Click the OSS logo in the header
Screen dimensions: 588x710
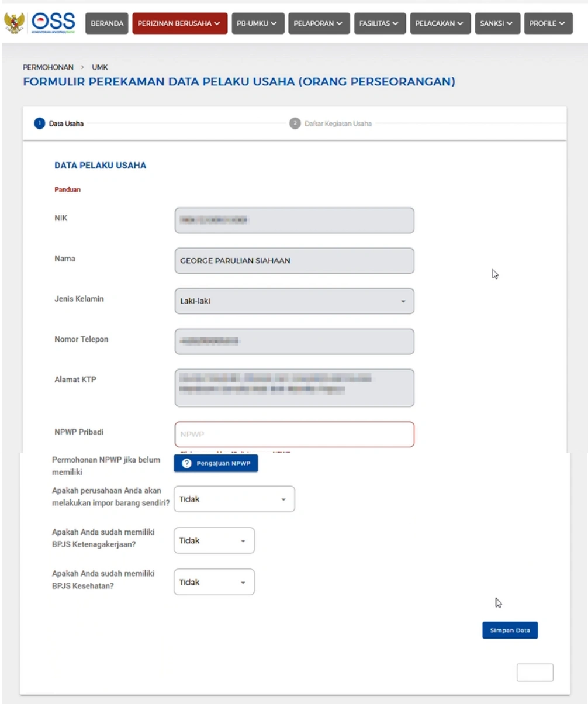52,23
